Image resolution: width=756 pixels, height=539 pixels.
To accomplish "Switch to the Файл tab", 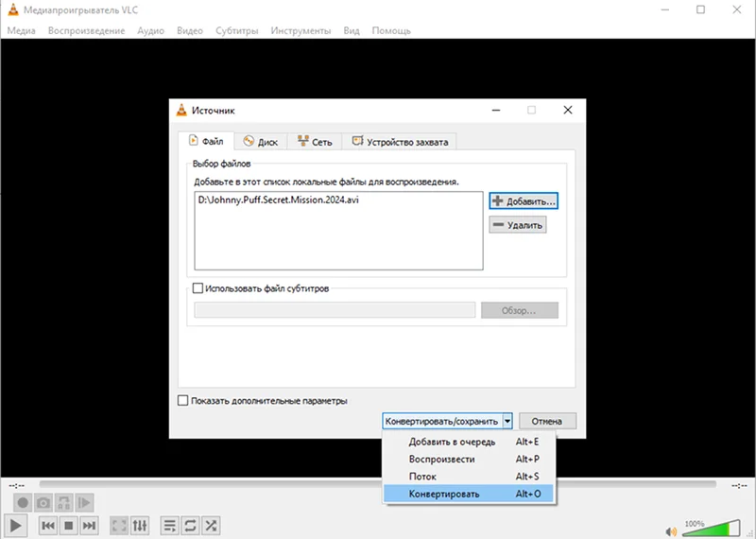I will click(x=206, y=141).
